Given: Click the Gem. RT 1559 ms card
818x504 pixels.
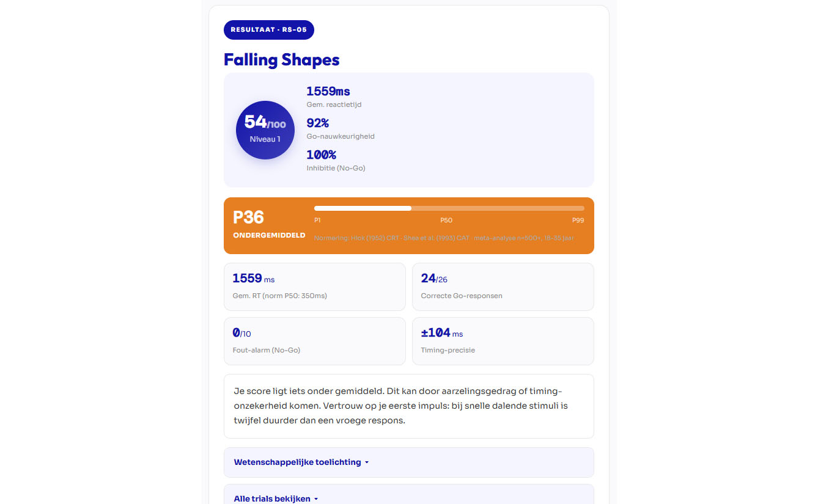Looking at the screenshot, I should point(314,287).
